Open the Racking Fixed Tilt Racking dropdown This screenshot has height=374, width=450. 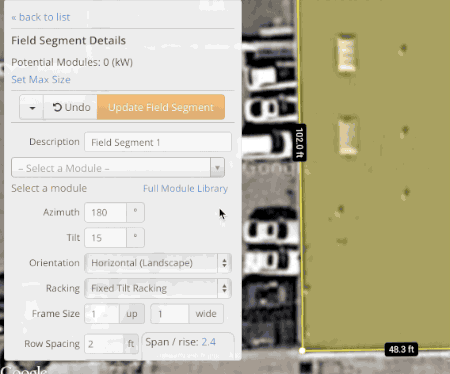point(158,288)
